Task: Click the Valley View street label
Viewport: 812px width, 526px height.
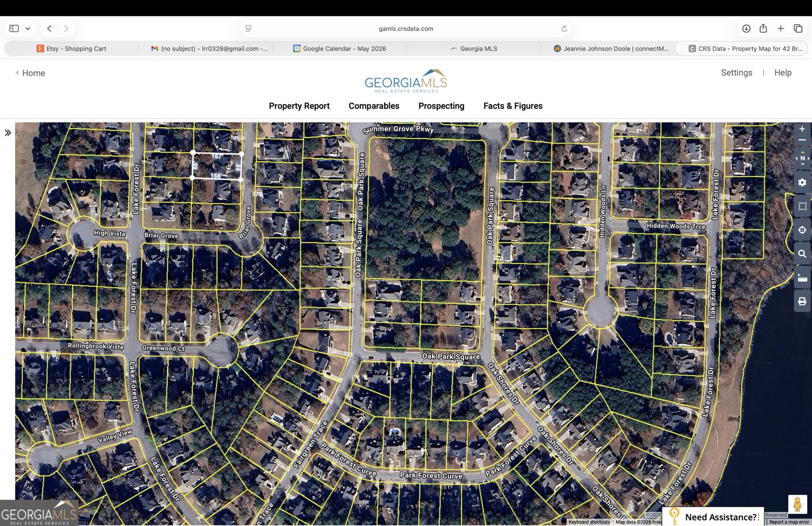Action: [x=115, y=436]
